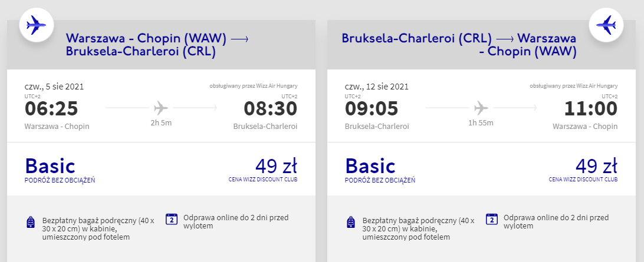The image size is (644, 262).
Task: Choose the Basic fare on the return flight
Action: pos(370,165)
